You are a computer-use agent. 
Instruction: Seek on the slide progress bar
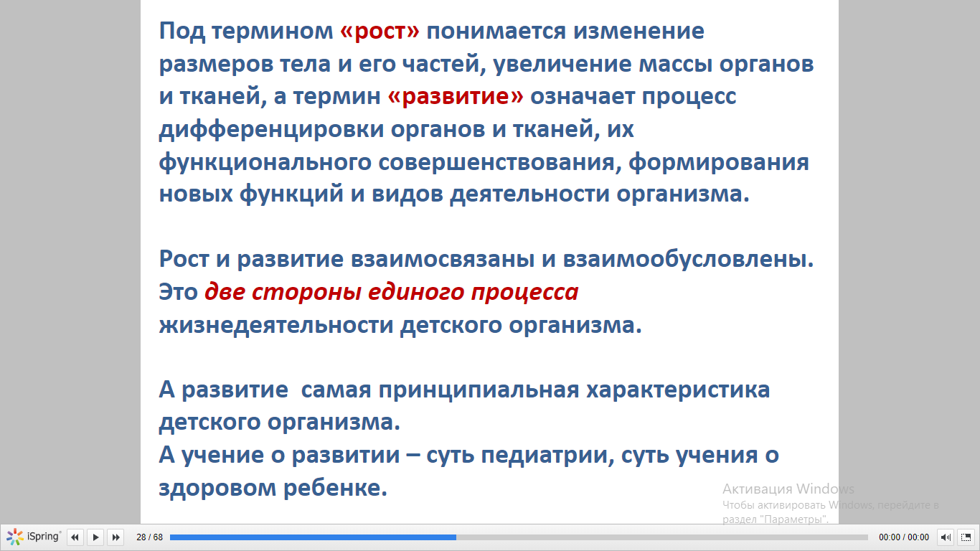click(519, 537)
